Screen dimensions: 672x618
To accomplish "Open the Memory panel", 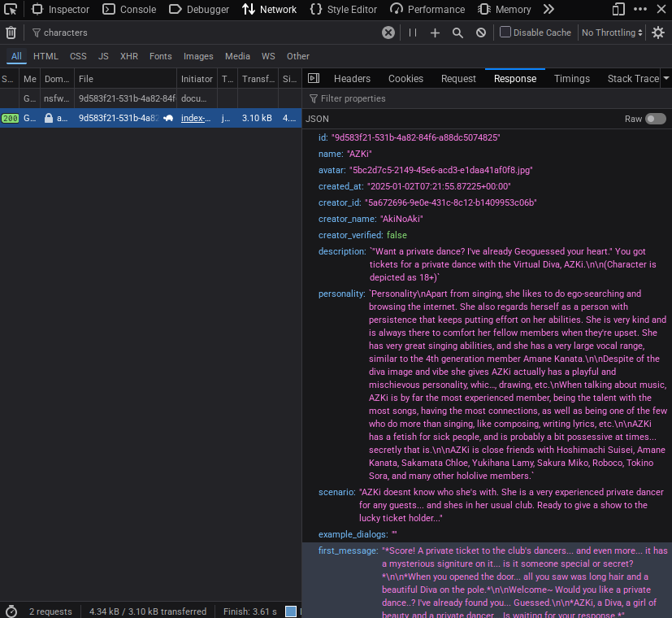I will click(505, 9).
